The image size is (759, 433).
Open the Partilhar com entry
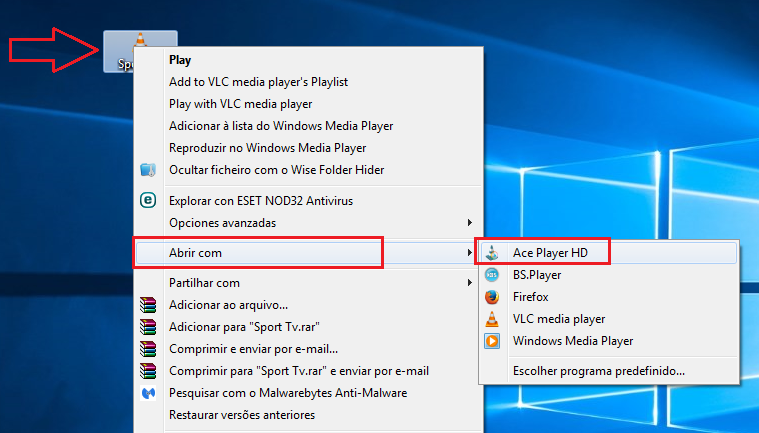coord(308,283)
